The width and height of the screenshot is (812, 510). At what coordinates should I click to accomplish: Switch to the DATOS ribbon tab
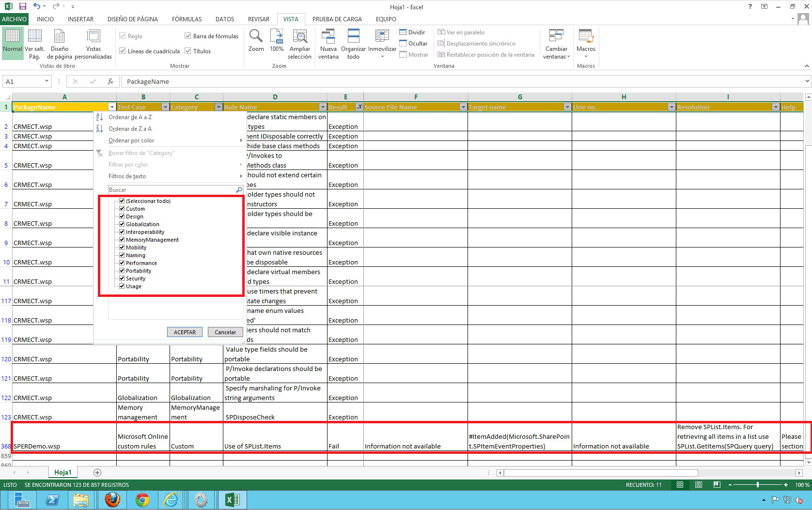pos(224,19)
